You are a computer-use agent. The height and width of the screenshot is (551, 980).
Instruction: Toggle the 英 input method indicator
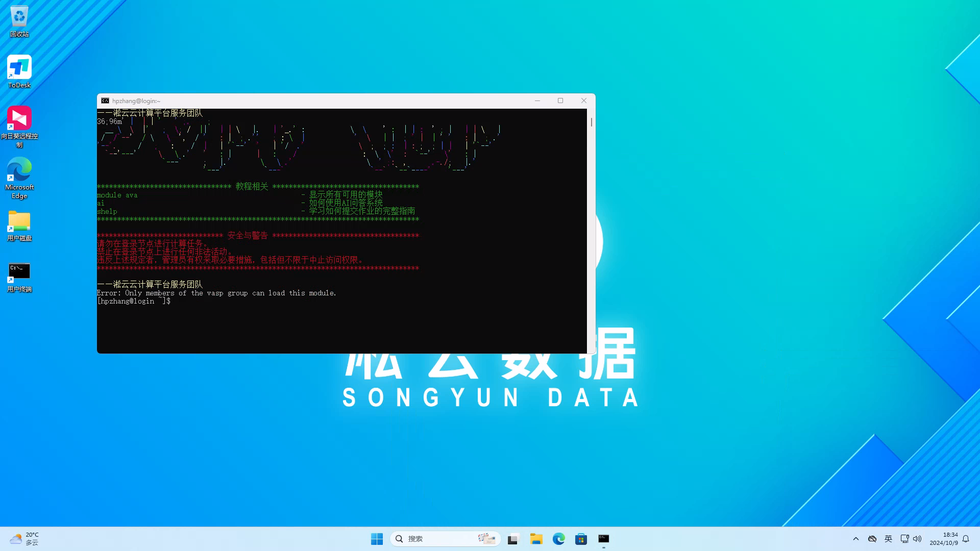click(888, 539)
